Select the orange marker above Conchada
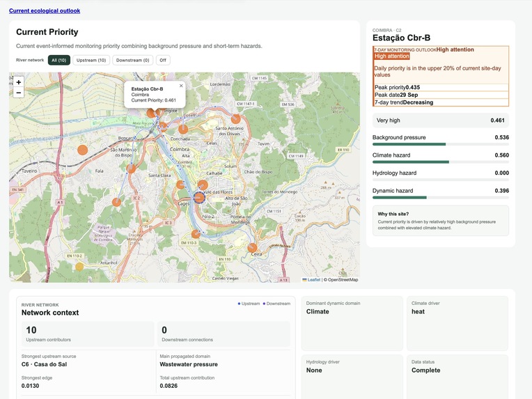 [183, 129]
